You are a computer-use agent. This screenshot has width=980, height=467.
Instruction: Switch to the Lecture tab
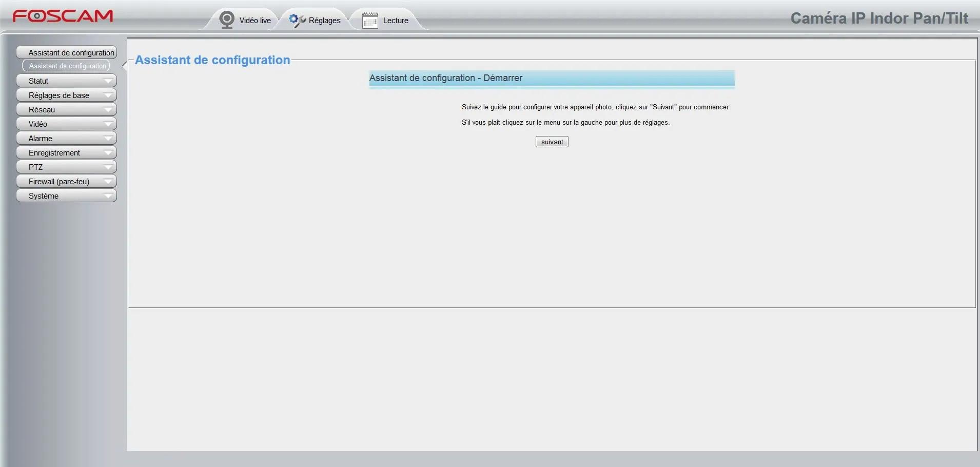point(396,21)
